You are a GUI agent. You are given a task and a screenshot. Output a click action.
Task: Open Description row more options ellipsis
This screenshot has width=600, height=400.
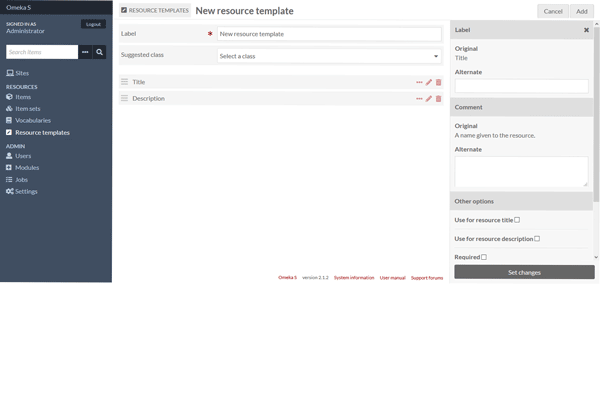click(419, 99)
